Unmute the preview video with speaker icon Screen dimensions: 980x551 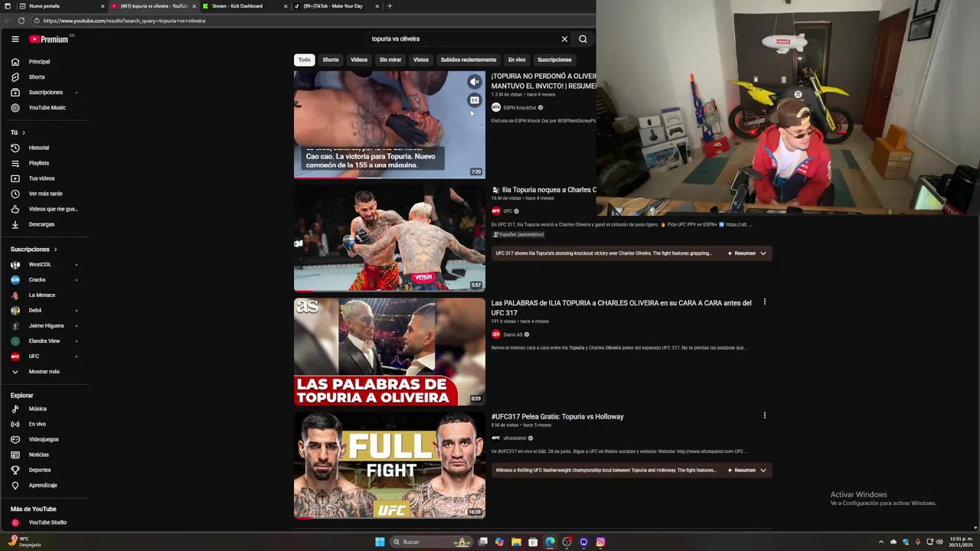(x=475, y=82)
